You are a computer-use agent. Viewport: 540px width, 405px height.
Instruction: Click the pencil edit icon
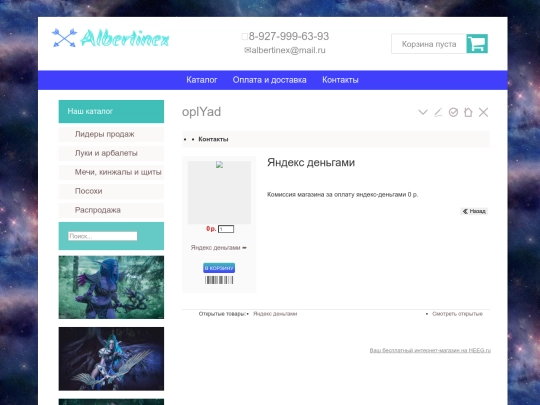(x=438, y=112)
